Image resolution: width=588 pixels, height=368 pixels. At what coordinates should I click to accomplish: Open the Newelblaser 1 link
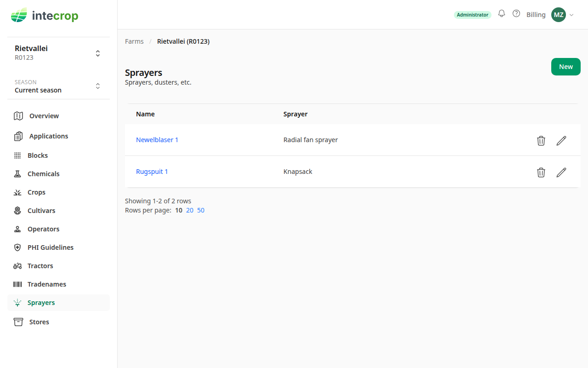tap(157, 140)
